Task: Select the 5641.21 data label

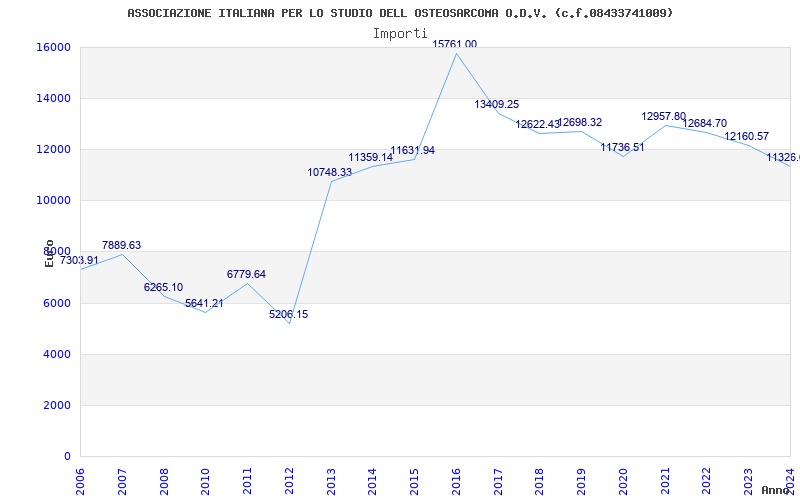Action: (204, 304)
